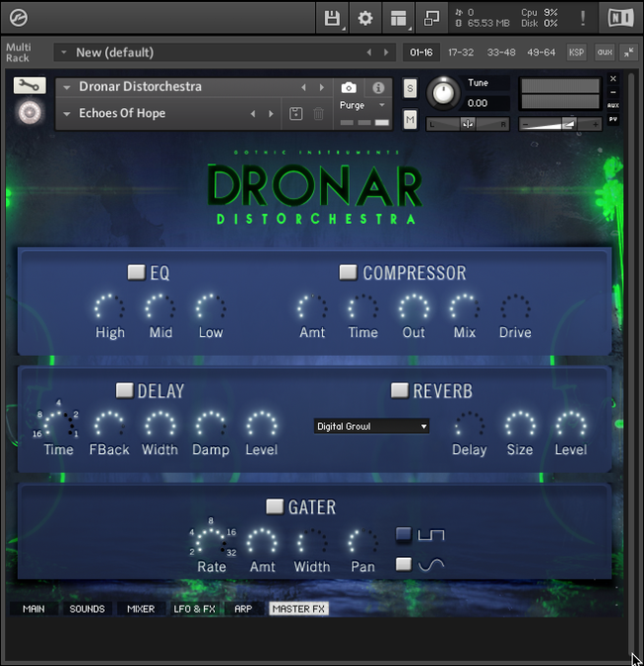Toggle the sine wave gater checkbox
The image size is (644, 666).
click(x=403, y=564)
